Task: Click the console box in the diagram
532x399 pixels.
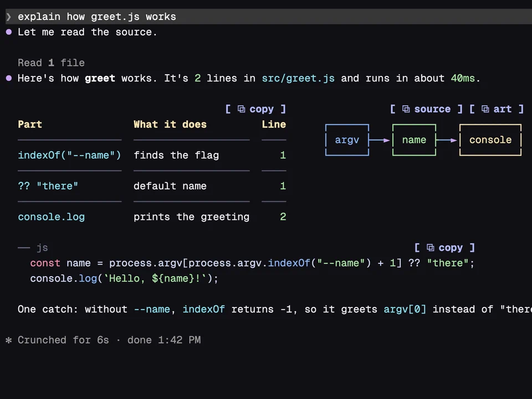Action: (490, 140)
